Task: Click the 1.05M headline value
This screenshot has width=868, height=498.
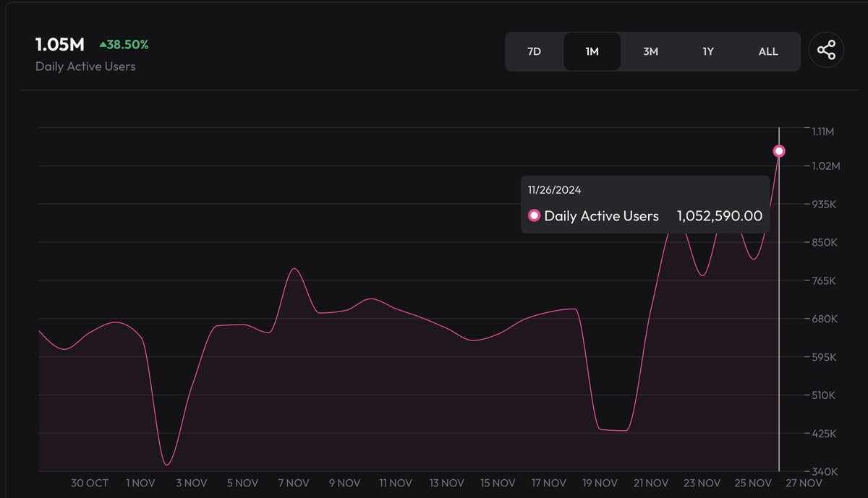Action: pos(60,45)
